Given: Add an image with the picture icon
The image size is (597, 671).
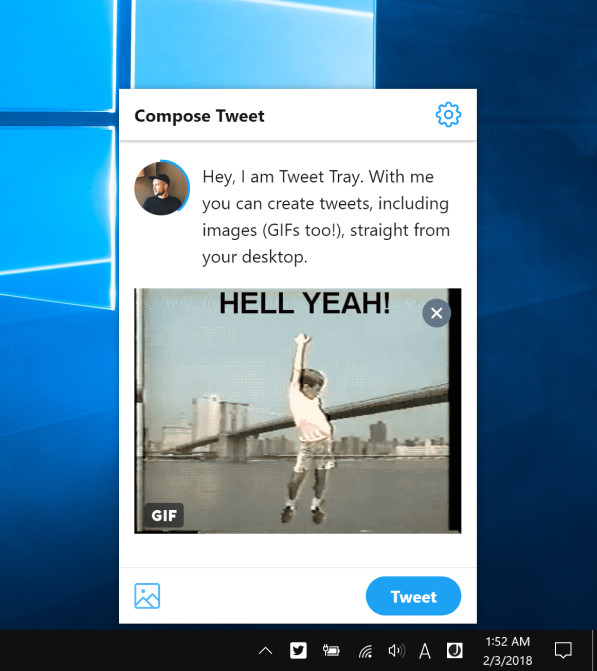Looking at the screenshot, I should pyautogui.click(x=147, y=596).
